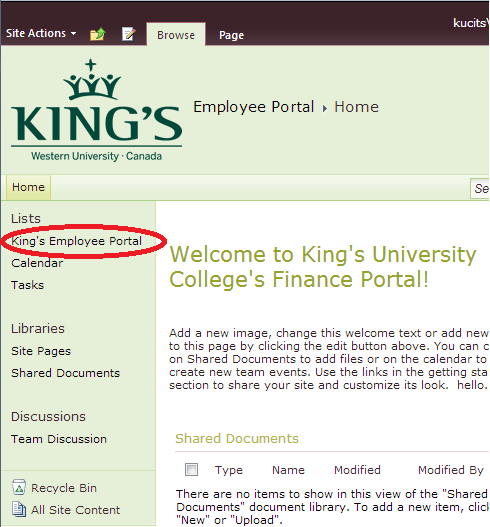Open the Lists heading in sidebar
Image resolution: width=490 pixels, height=527 pixels.
point(26,218)
